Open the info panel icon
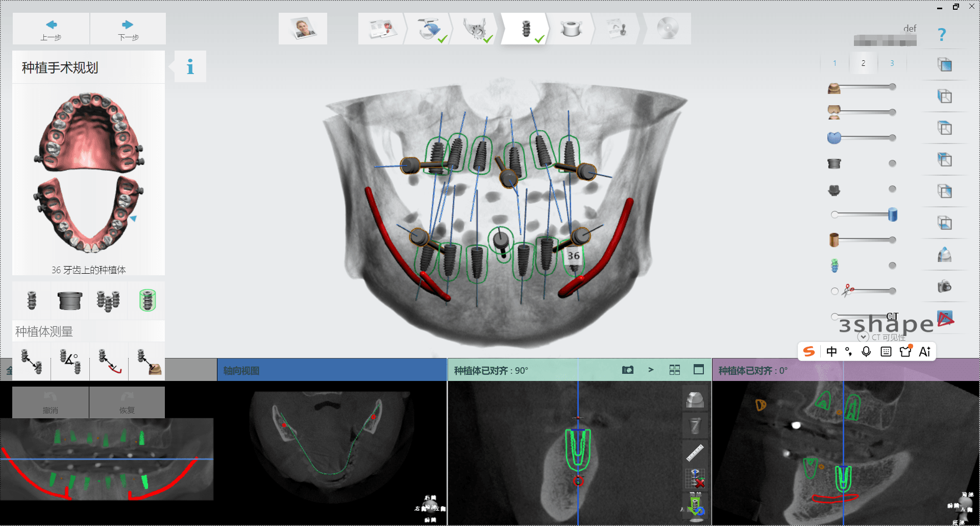This screenshot has width=980, height=526. [190, 66]
